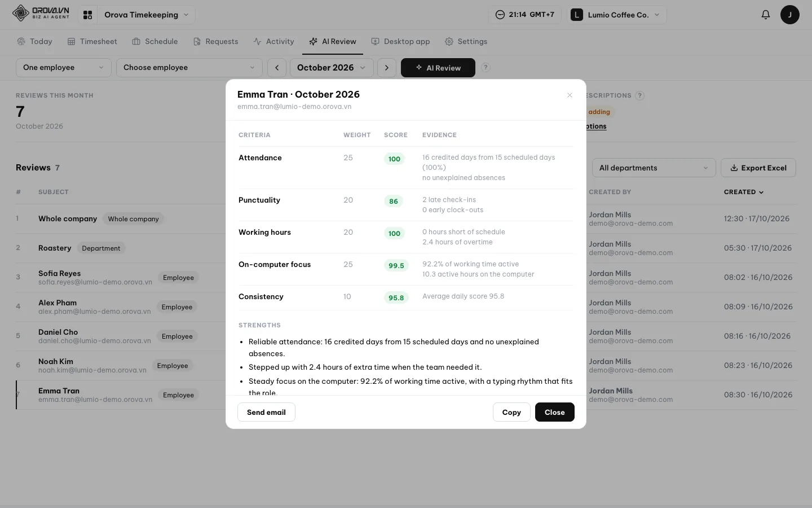Close the Emma Tran dialog with X

click(x=570, y=95)
